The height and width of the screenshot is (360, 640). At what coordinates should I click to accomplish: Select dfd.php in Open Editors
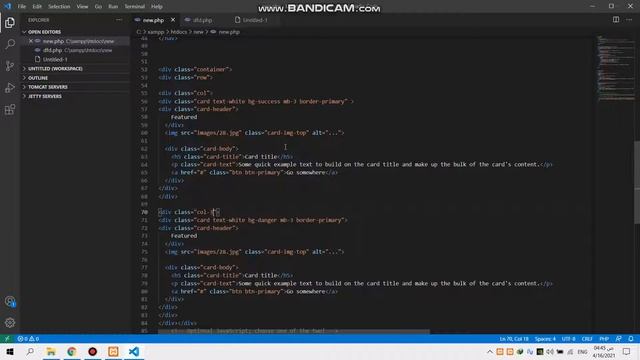[75, 50]
